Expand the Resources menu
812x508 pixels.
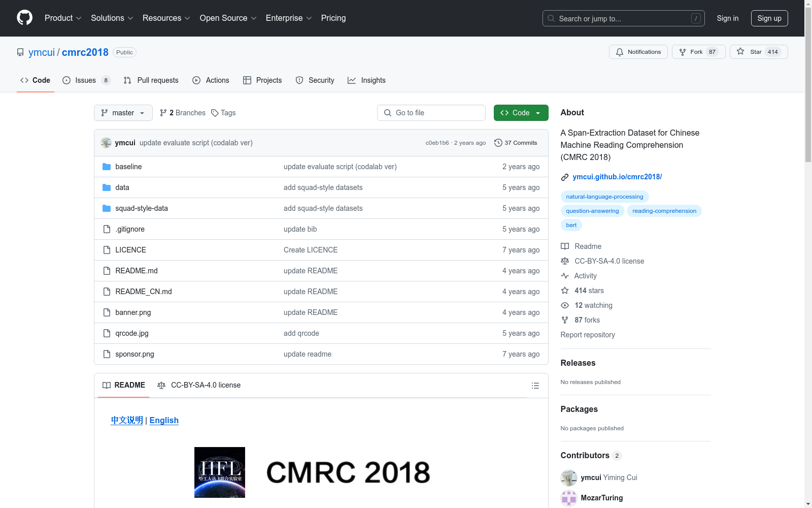tap(166, 18)
